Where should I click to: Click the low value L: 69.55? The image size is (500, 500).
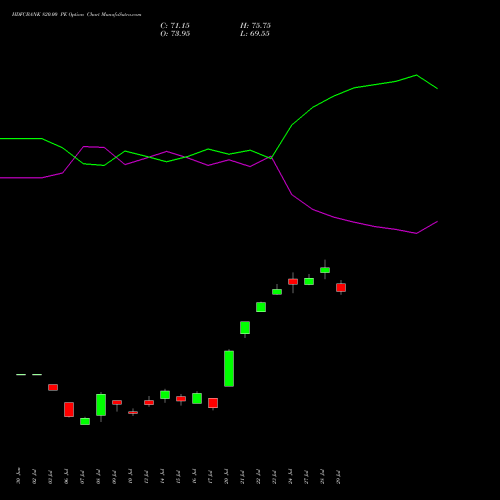(255, 34)
